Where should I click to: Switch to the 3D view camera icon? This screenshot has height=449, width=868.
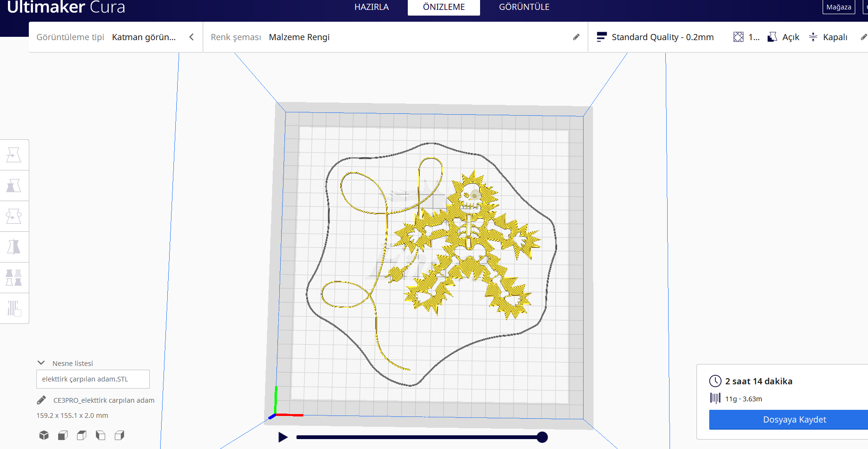(44, 435)
